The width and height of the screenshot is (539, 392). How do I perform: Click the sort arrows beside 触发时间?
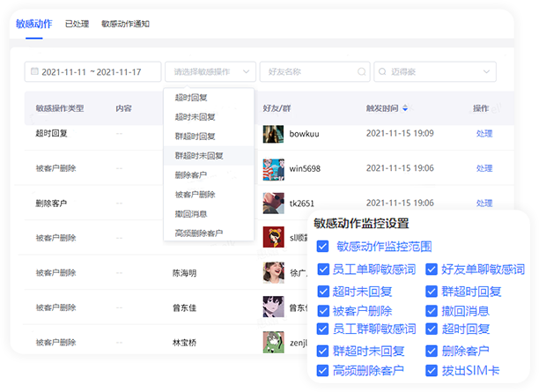pyautogui.click(x=405, y=108)
